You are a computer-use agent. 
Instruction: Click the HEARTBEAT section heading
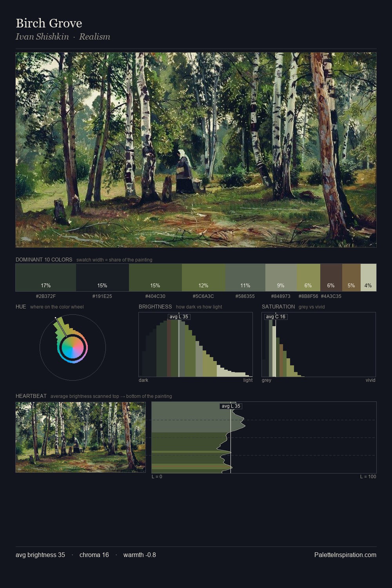[x=31, y=396]
